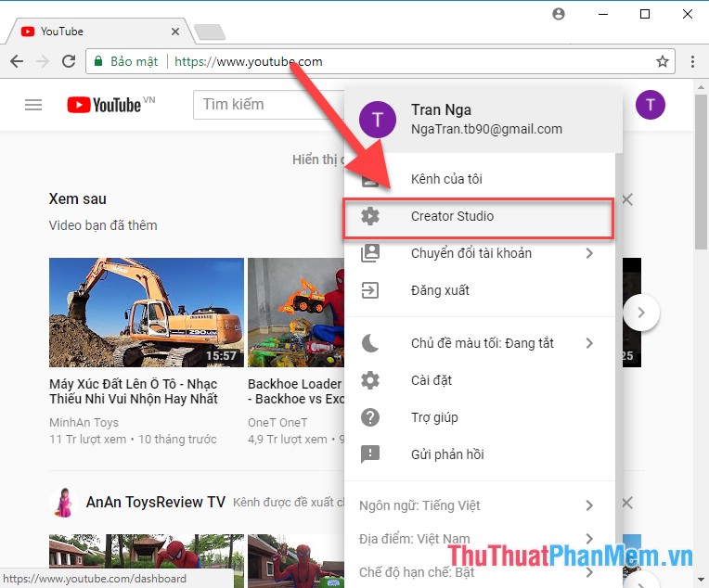Viewport: 709px width, 588px height.
Task: Expand Chuyển đổi tài khoản submenu arrow
Action: point(589,253)
